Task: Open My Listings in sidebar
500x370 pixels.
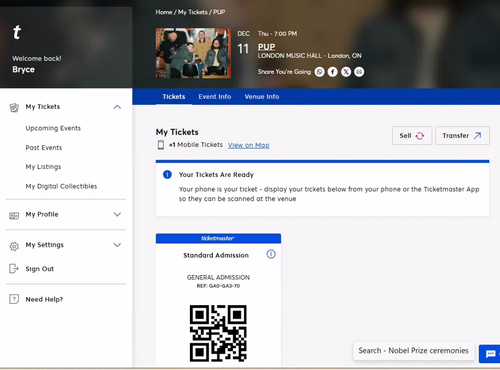Action: [x=43, y=167]
